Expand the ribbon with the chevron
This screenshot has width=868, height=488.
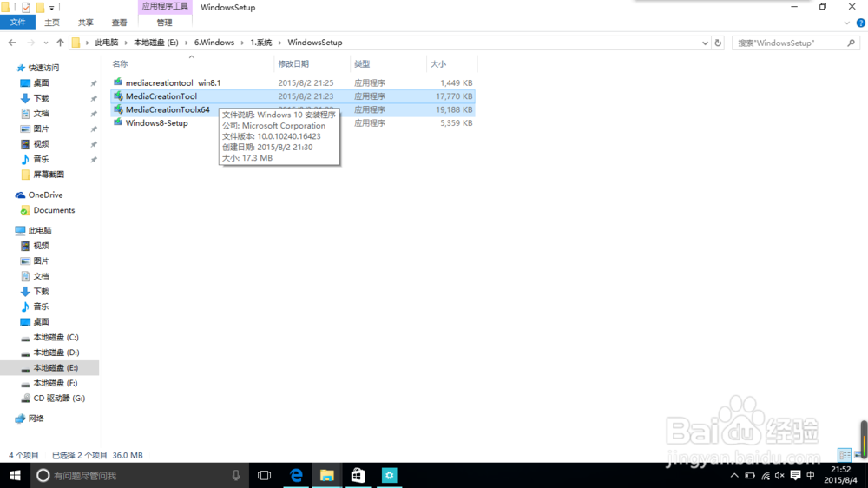pyautogui.click(x=846, y=23)
